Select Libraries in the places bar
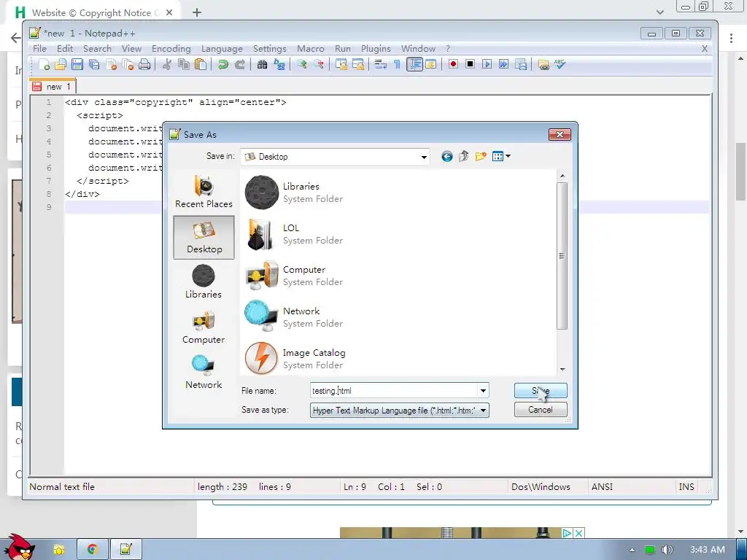The image size is (747, 560). click(x=204, y=282)
